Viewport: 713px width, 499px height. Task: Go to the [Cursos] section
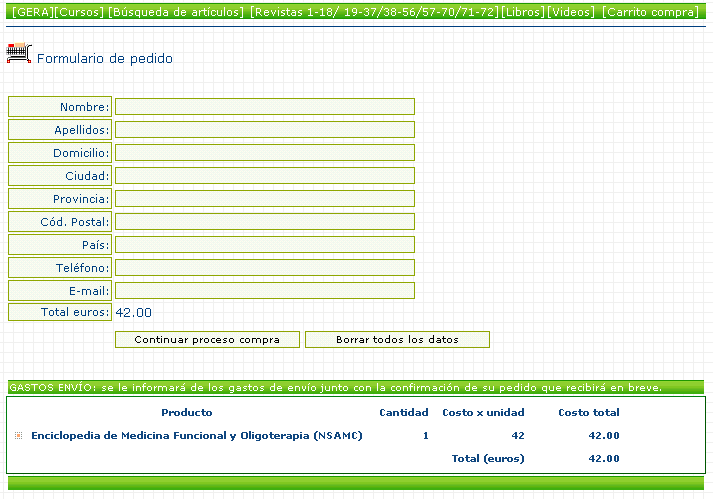[79, 12]
